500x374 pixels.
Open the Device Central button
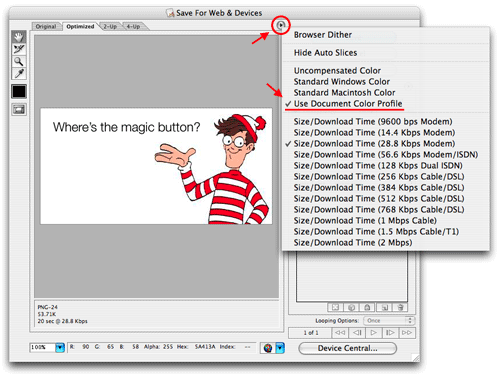point(347,348)
